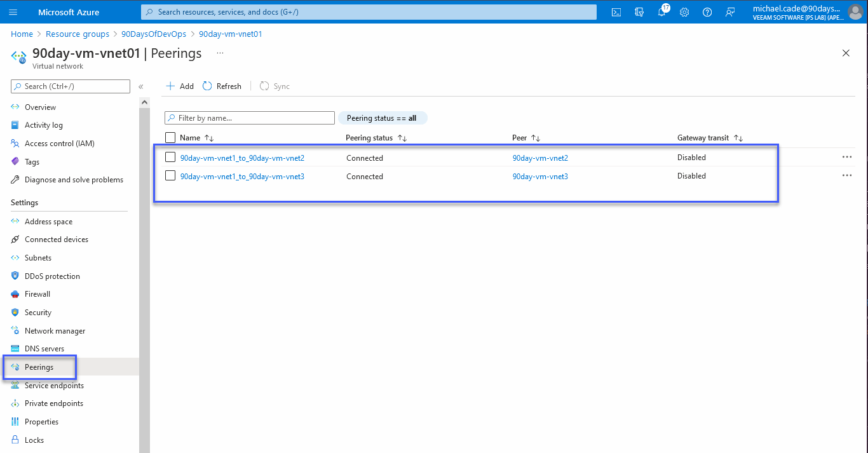Open portal settings gear icon
Image resolution: width=868 pixels, height=453 pixels.
click(x=684, y=12)
